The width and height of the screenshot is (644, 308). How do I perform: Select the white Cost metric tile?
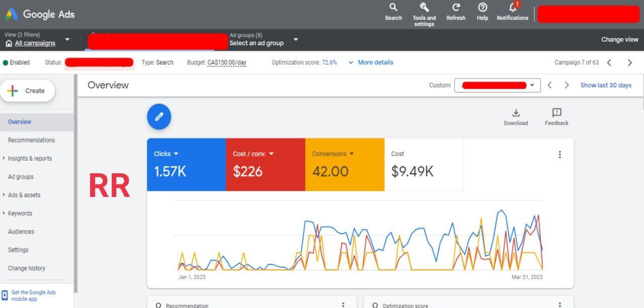coord(423,165)
